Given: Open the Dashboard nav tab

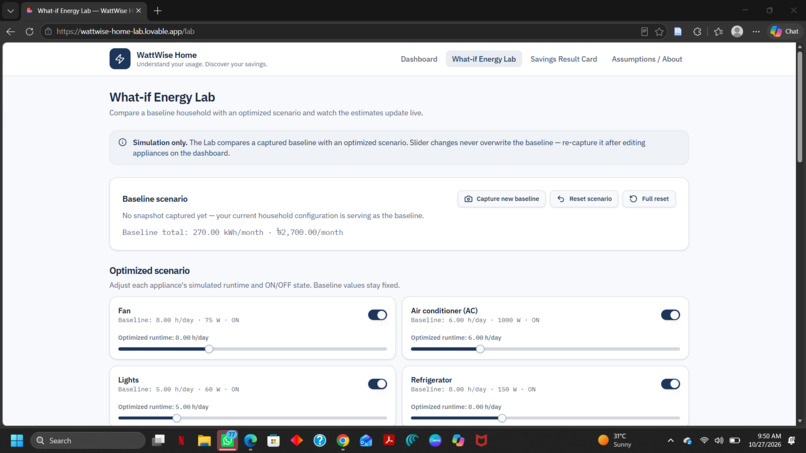Looking at the screenshot, I should pyautogui.click(x=419, y=59).
